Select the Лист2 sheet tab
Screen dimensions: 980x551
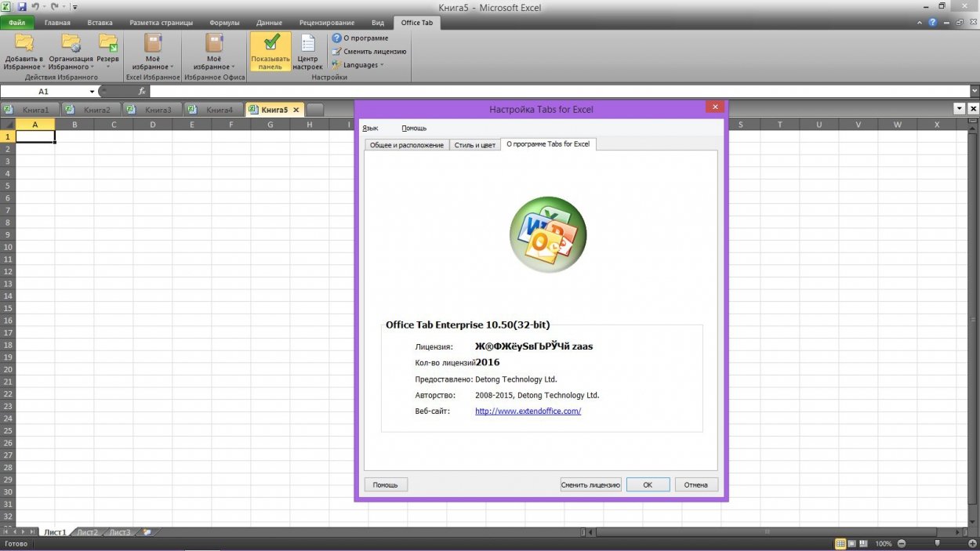pos(87,532)
